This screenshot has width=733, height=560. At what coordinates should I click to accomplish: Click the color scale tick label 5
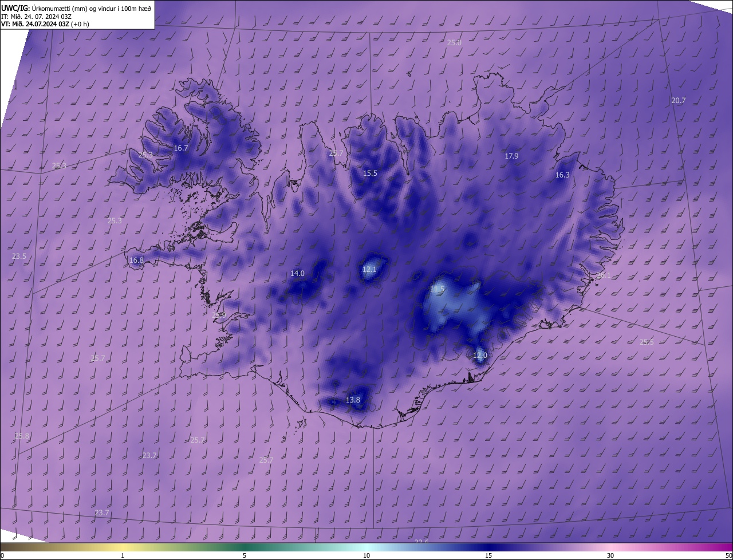coord(245,555)
